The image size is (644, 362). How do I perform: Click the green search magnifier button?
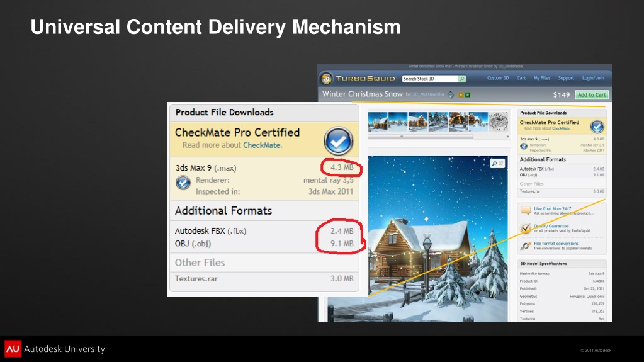pyautogui.click(x=462, y=79)
